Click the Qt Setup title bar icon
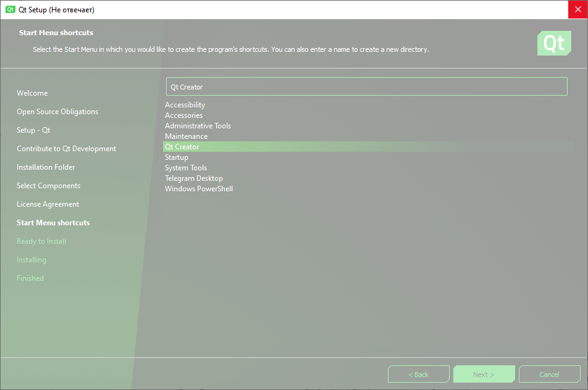The height and width of the screenshot is (390, 588). (10, 10)
